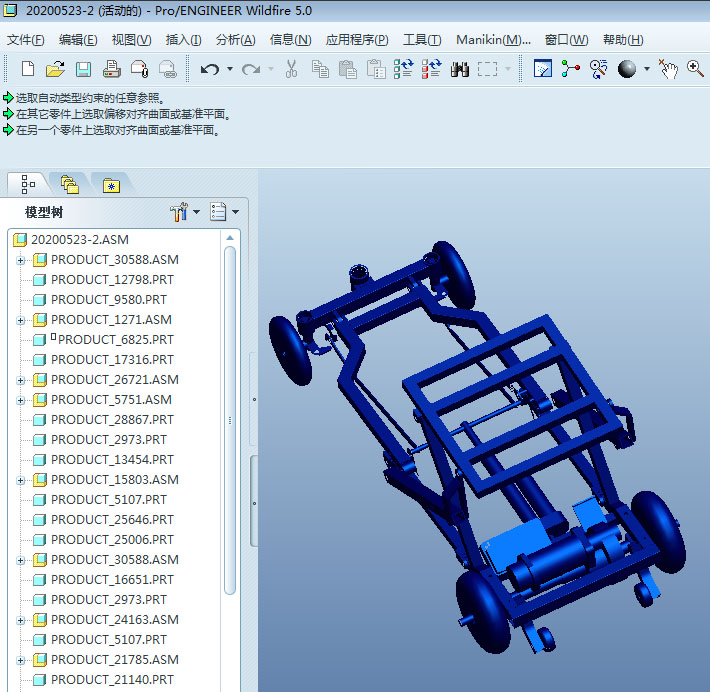This screenshot has width=710, height=692.
Task: Click the send-by-email attachment icon
Action: point(139,69)
